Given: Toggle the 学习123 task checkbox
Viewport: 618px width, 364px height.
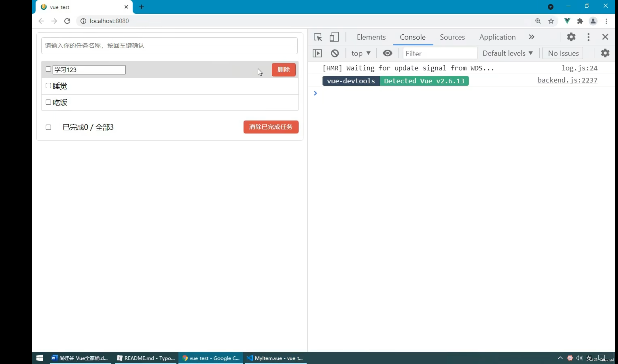Looking at the screenshot, I should [48, 69].
